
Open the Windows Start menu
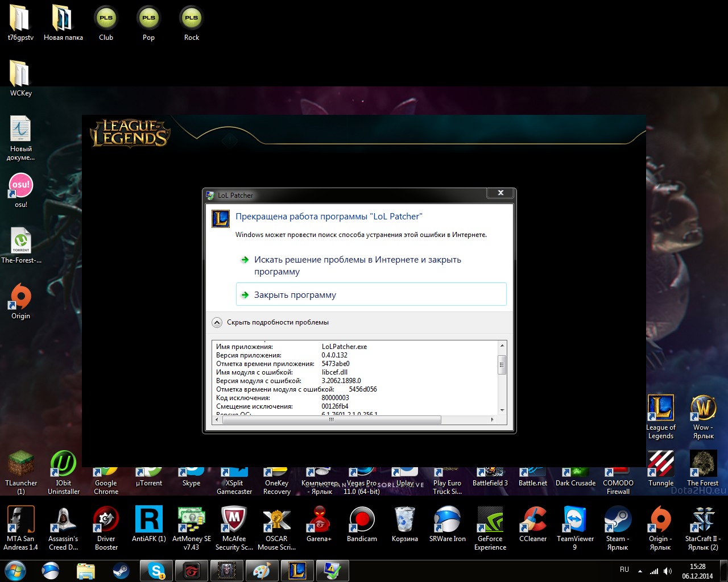(x=15, y=571)
